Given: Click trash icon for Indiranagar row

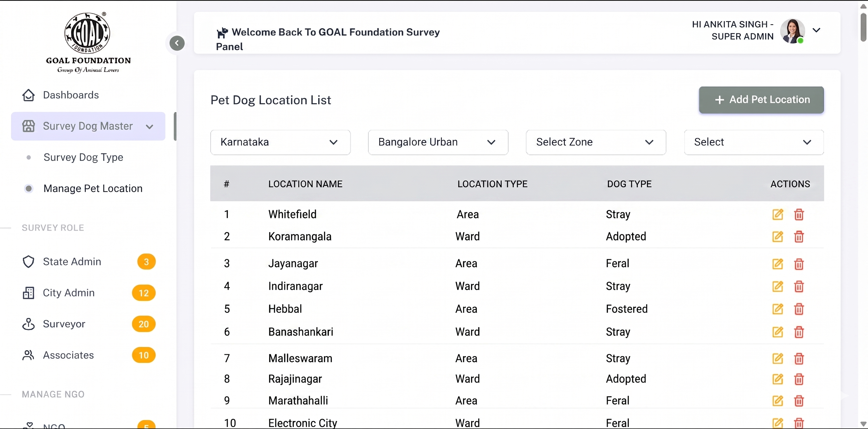Looking at the screenshot, I should pos(799,286).
